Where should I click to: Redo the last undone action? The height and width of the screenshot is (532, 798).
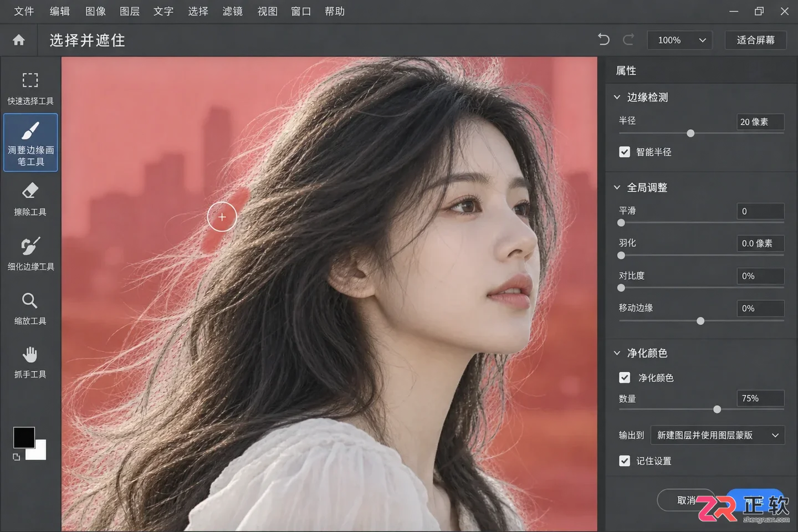click(x=628, y=40)
